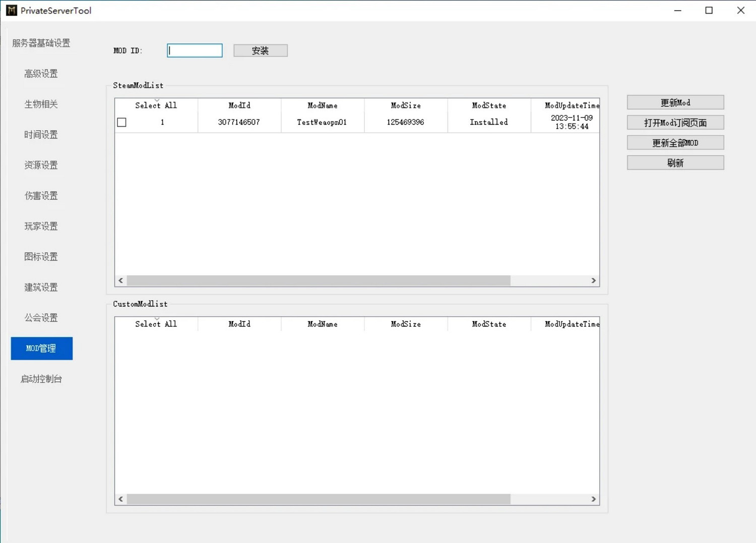756x543 pixels.
Task: Sort SteamModList by ModSize column header
Action: pyautogui.click(x=406, y=105)
